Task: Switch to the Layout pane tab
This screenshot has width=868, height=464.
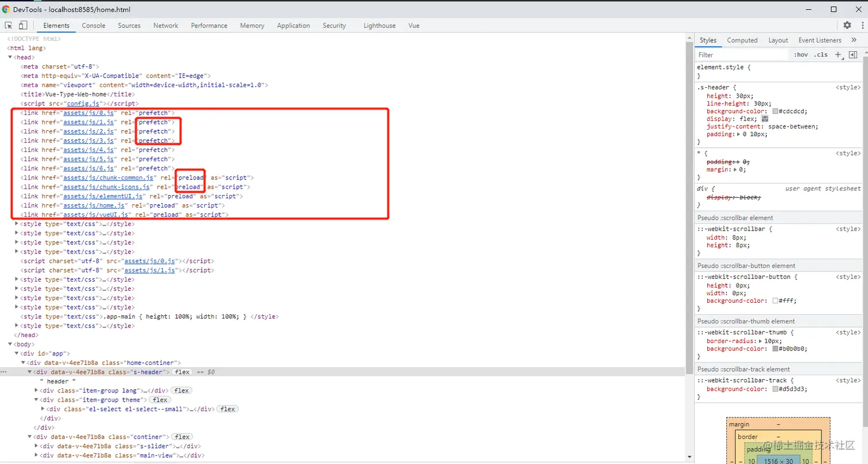Action: (x=778, y=40)
